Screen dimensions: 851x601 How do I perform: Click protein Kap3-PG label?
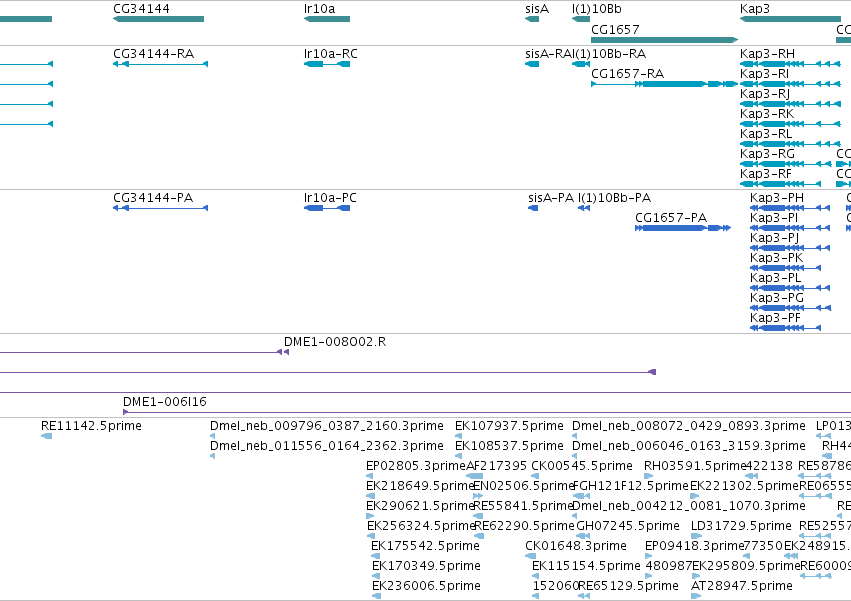click(x=777, y=298)
